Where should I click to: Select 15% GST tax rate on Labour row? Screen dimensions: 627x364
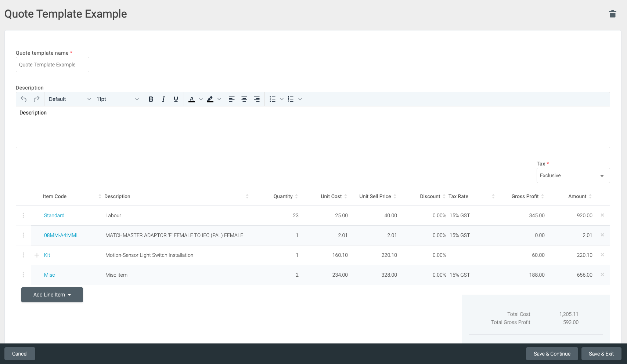click(x=460, y=215)
